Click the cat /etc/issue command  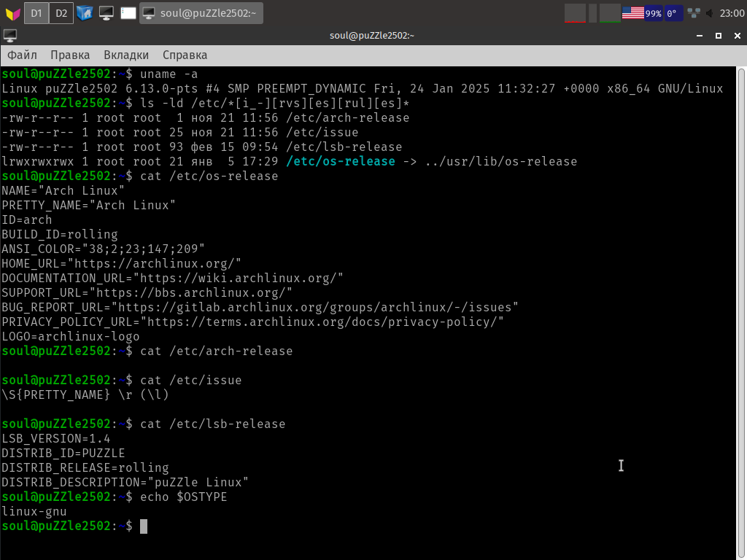pyautogui.click(x=190, y=381)
